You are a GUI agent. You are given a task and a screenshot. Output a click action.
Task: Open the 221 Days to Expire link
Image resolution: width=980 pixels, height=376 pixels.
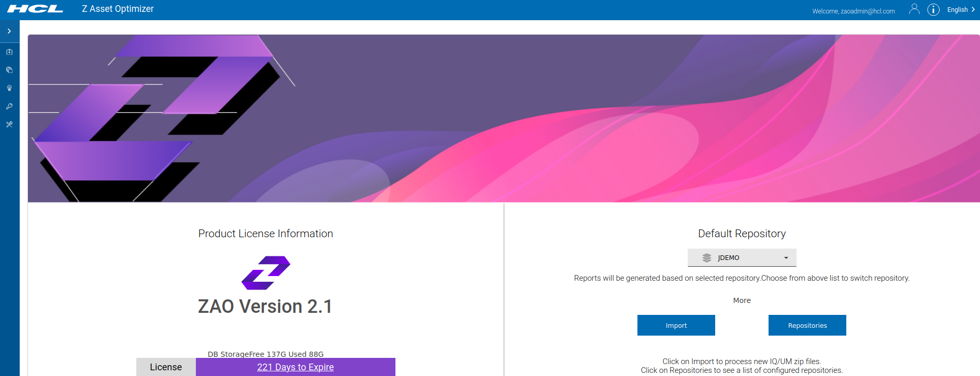tap(295, 367)
